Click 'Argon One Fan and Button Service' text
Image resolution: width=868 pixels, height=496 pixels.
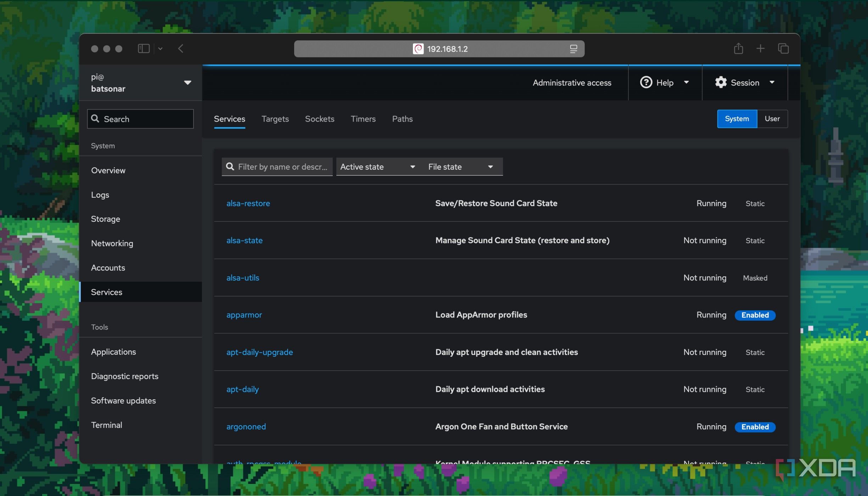point(502,427)
